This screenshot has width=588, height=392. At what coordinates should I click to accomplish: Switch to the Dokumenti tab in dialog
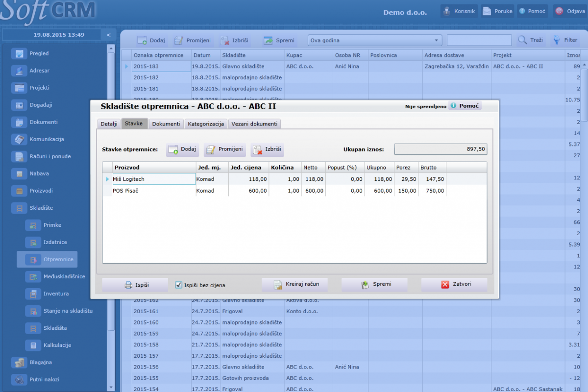[x=166, y=124]
